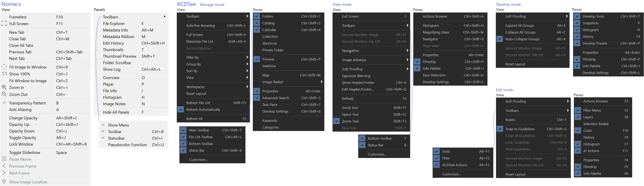Toggle the Zoom Tool checkbox
The image size is (644, 186).
[x=336, y=121]
